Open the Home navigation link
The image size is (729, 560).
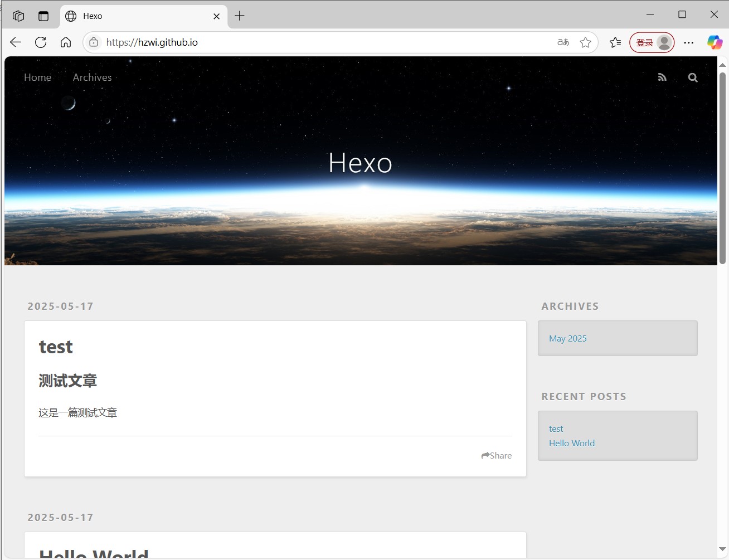[x=38, y=77]
